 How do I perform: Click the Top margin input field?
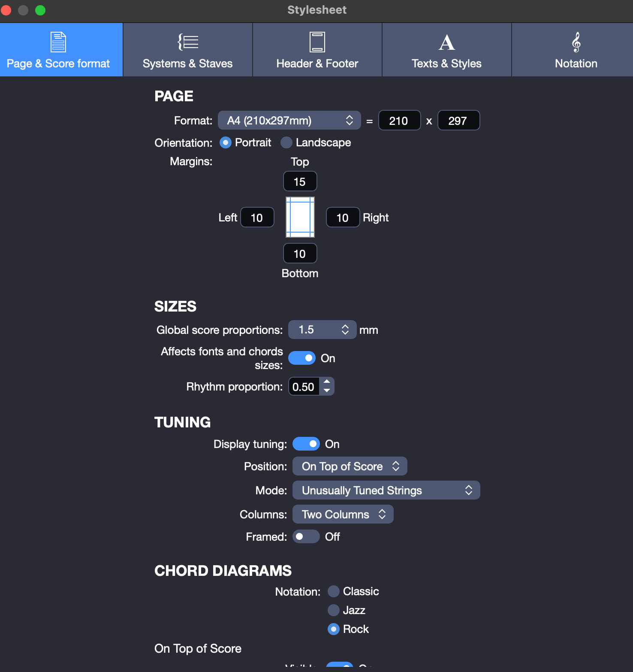[x=300, y=182]
